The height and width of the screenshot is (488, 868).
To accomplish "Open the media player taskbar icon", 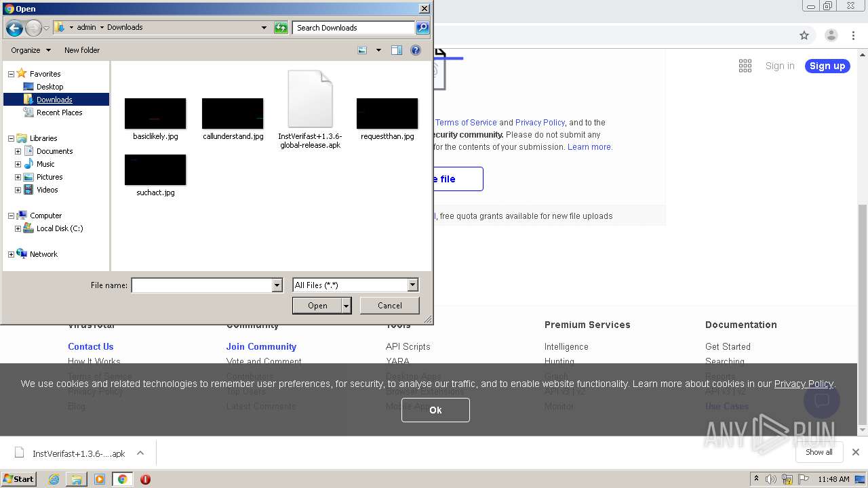I will point(100,479).
